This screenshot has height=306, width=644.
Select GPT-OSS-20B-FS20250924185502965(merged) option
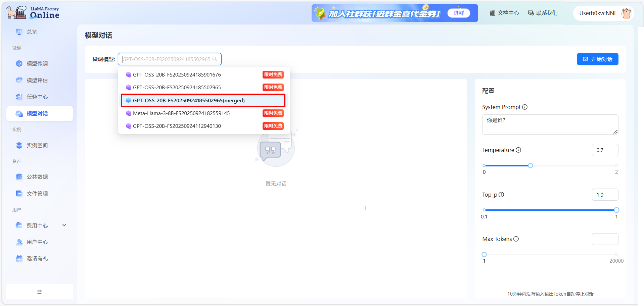(x=189, y=100)
